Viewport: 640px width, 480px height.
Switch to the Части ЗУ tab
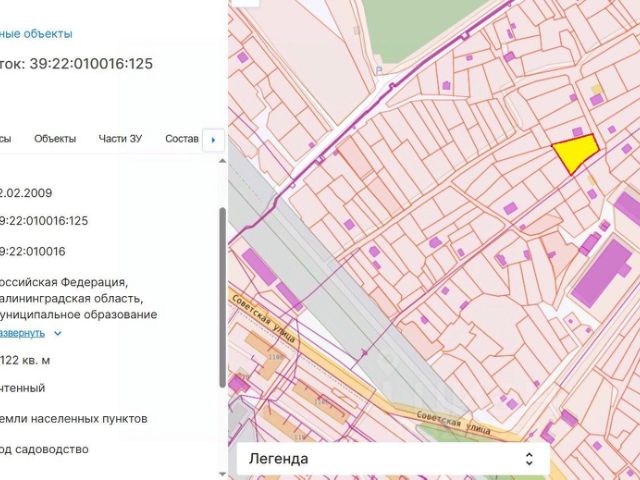coord(120,139)
